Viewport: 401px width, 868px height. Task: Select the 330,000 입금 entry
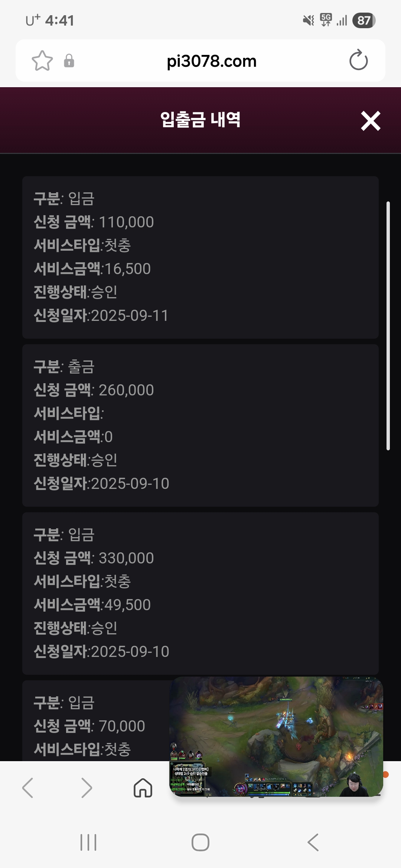(200, 593)
